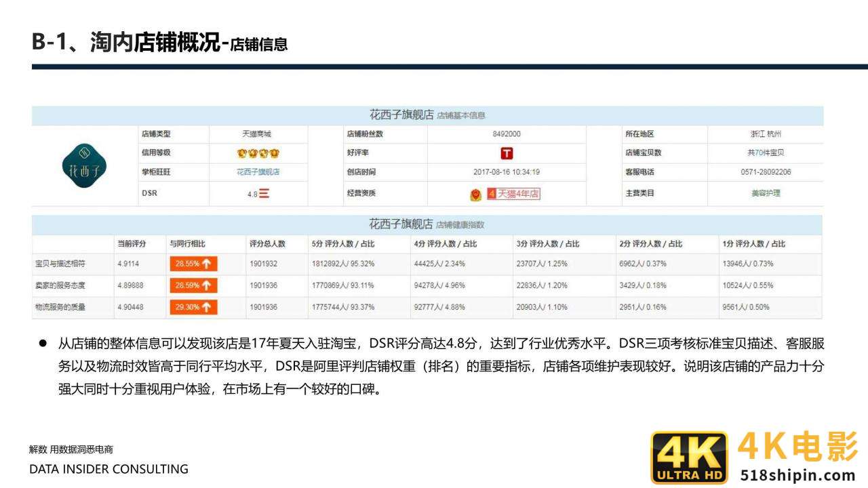
Task: Click the cell 9561人/ 0.50%
Action: tap(746, 307)
